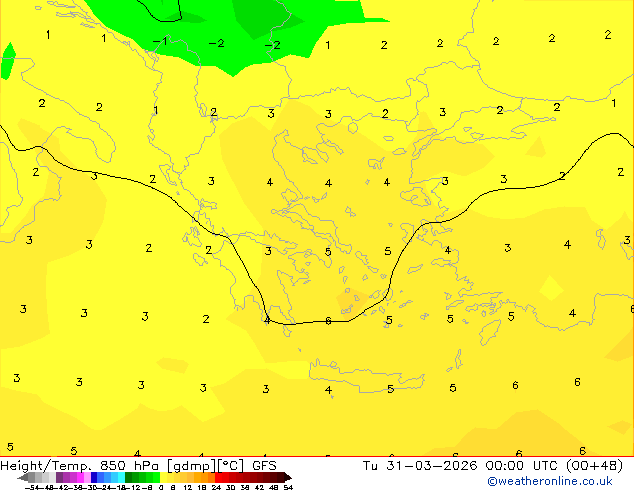
Task: Click the Height/Temp. 850 hPa chart title
Action: point(79,466)
